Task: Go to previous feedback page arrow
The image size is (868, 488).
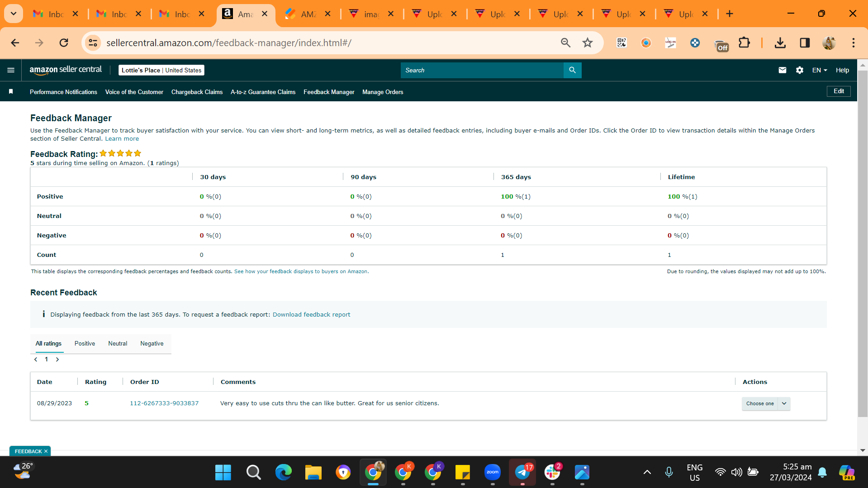Action: point(36,360)
